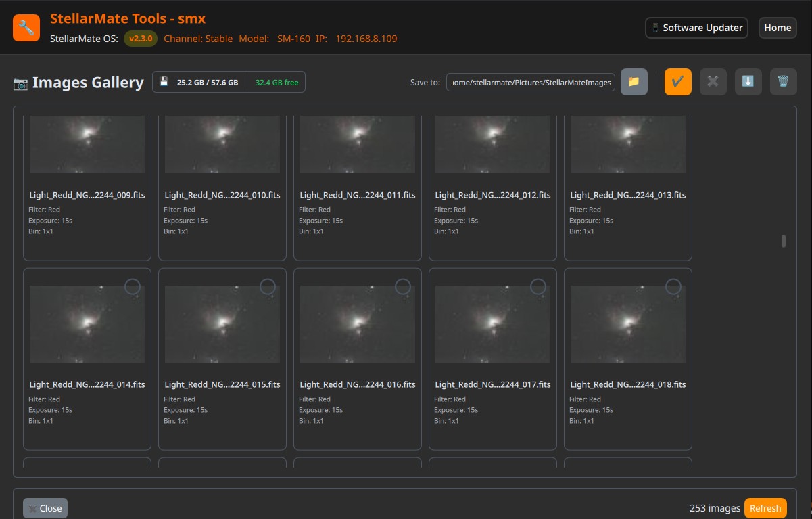Click the Model SM-160 text

(274, 39)
